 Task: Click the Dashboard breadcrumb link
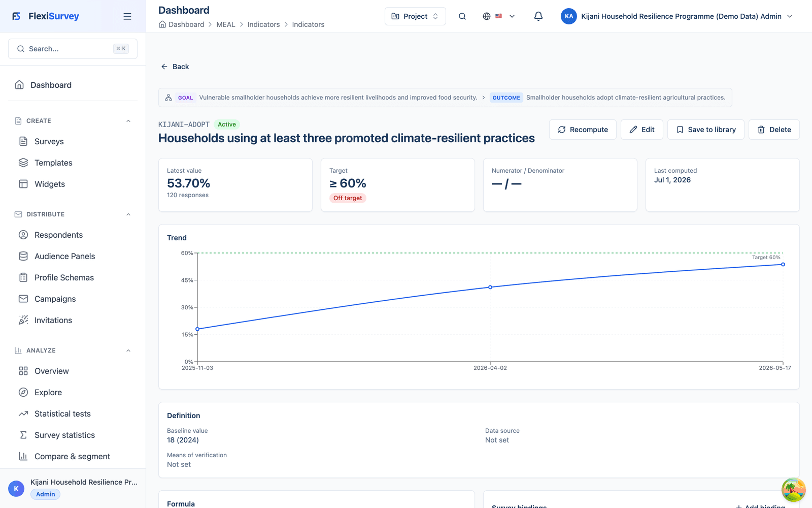186,24
